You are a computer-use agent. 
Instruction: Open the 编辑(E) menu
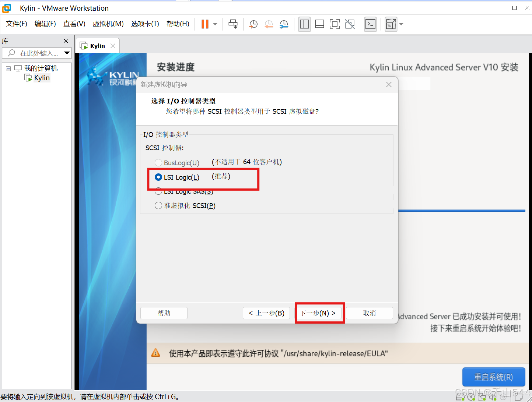pyautogui.click(x=45, y=24)
